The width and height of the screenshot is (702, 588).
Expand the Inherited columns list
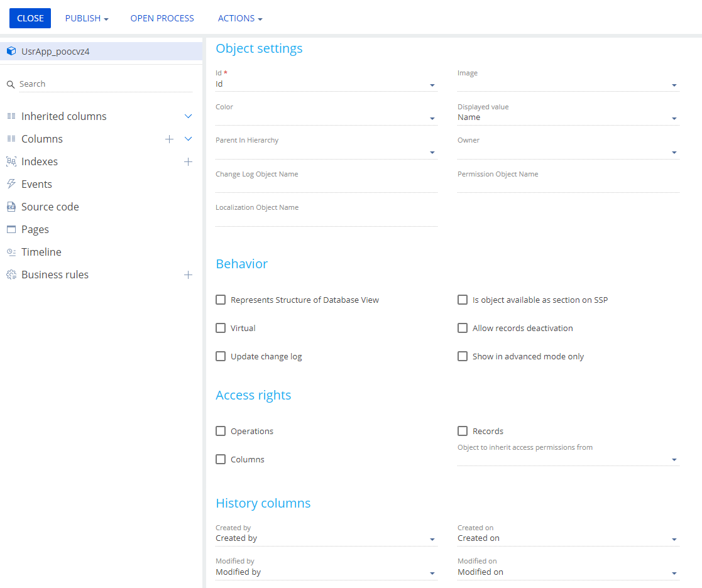point(188,116)
